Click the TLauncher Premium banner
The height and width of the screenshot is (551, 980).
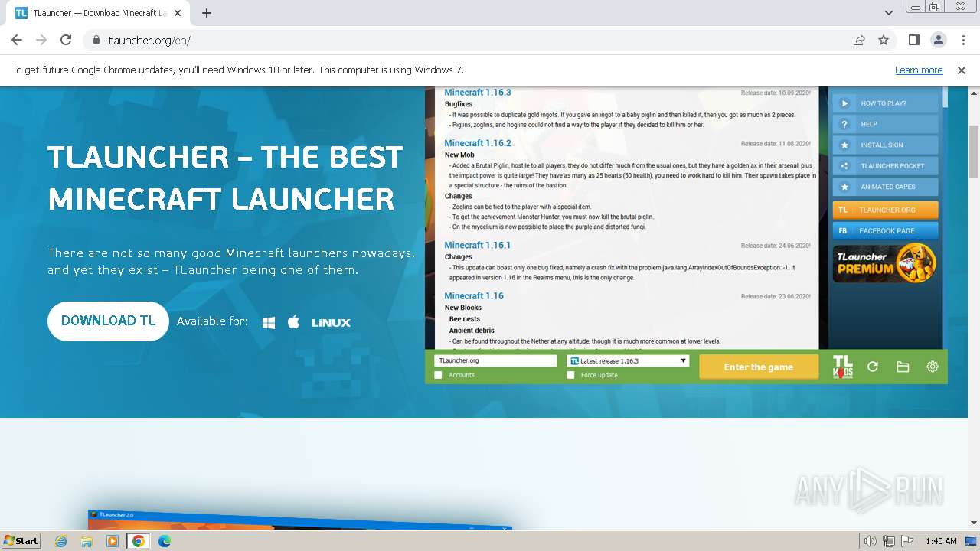tap(885, 262)
